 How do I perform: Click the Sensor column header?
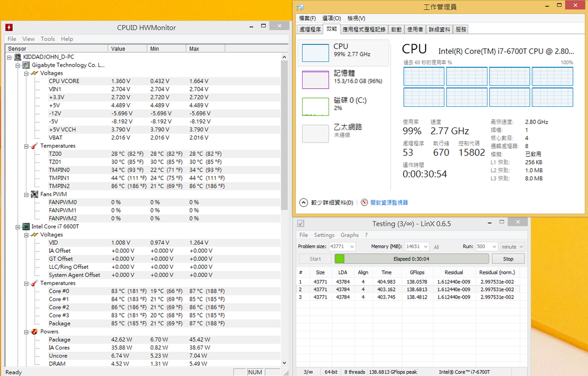point(57,49)
